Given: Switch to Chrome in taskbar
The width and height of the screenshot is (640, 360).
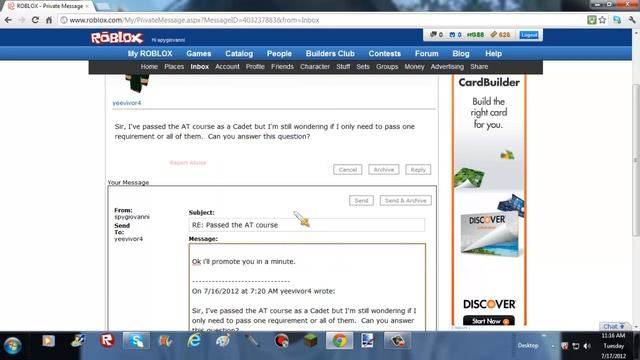Looking at the screenshot, I should coord(339,341).
